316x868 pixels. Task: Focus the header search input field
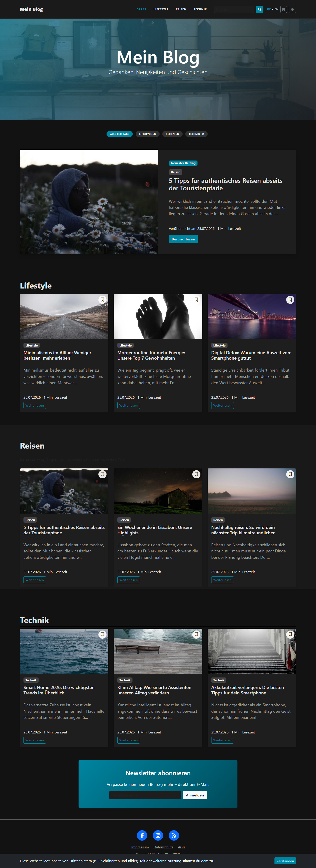point(234,9)
